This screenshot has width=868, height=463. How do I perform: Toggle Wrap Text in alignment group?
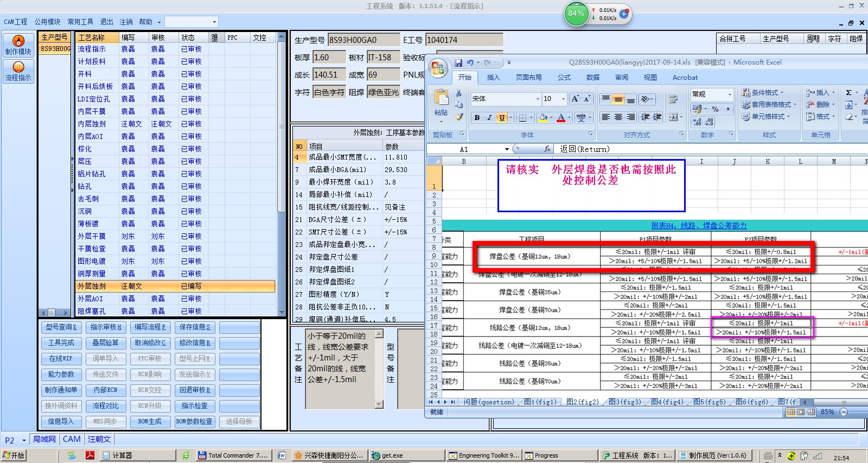click(x=673, y=99)
